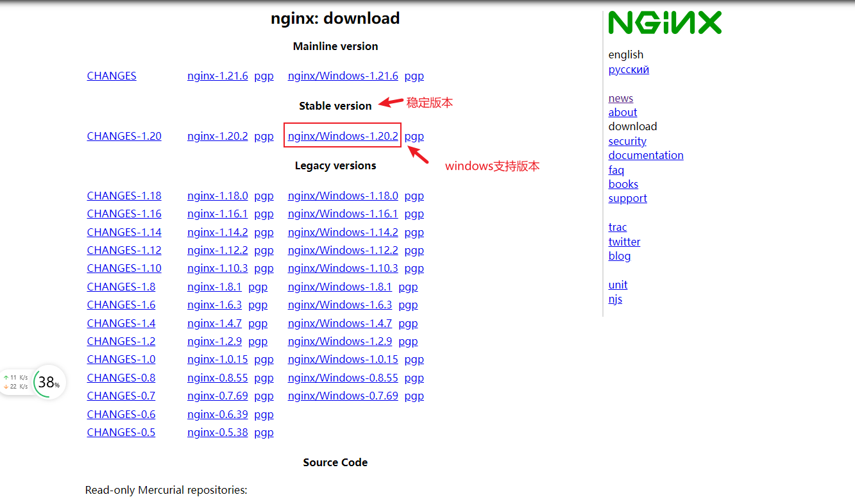Download nginx-1.20.2 stable source
The width and height of the screenshot is (855, 504).
[x=217, y=136]
